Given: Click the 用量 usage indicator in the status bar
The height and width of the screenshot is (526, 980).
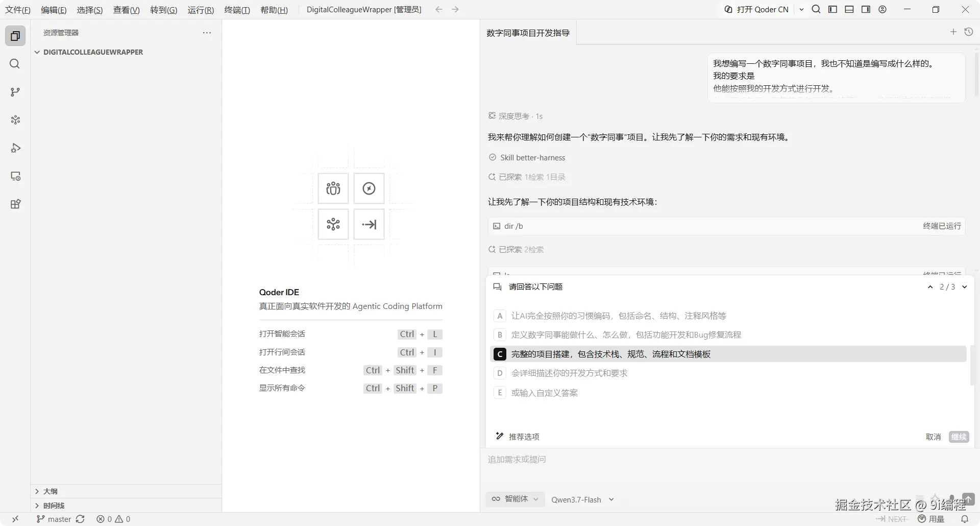Looking at the screenshot, I should pyautogui.click(x=932, y=519).
